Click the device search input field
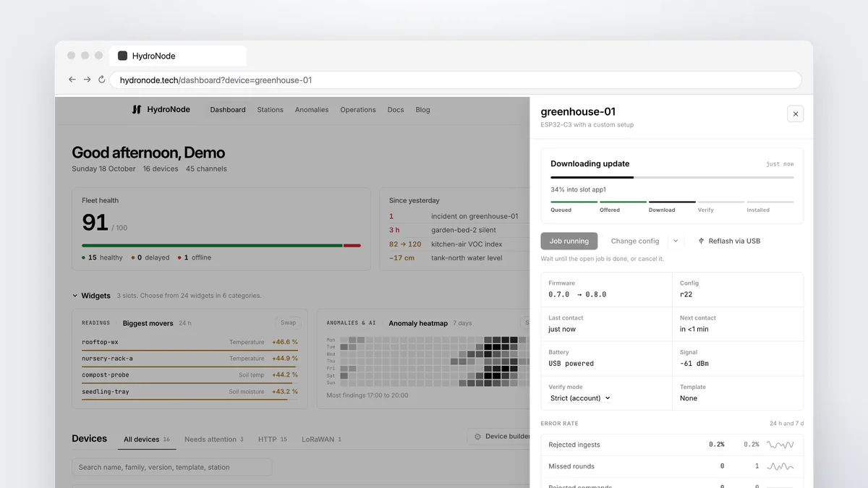This screenshot has width=868, height=488. (x=172, y=467)
